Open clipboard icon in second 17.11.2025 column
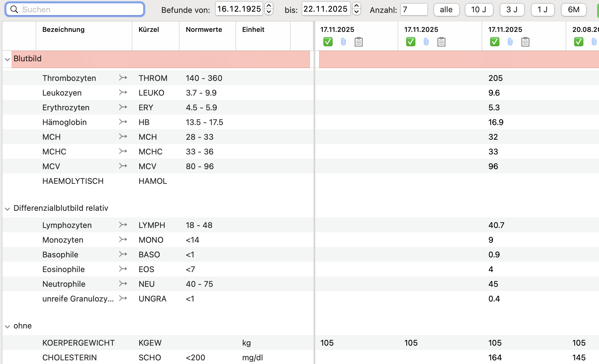599x364 pixels. pos(441,42)
